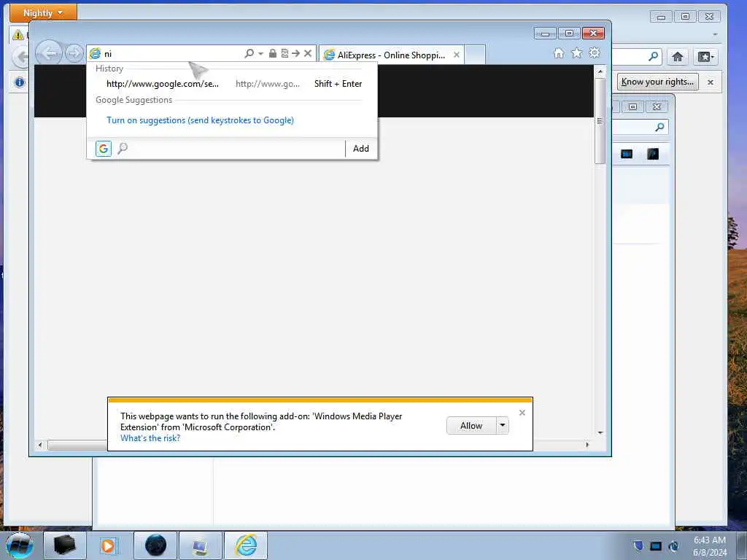
Task: Click search magnifier in Nightly search box
Action: click(653, 56)
